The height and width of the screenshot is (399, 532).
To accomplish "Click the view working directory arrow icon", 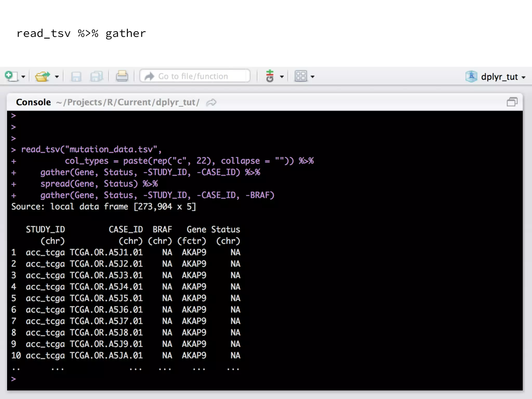I will (x=211, y=102).
